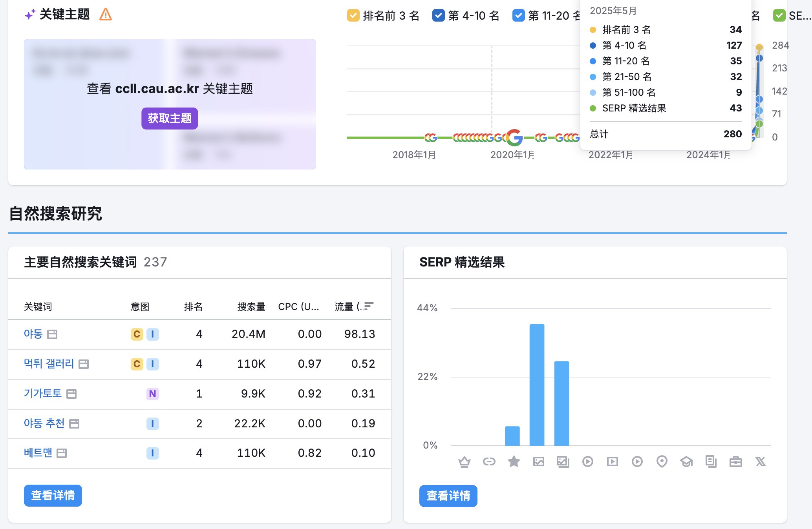Click 查看详情 under the keywords table
Screen dimensions: 812x529
tap(53, 495)
